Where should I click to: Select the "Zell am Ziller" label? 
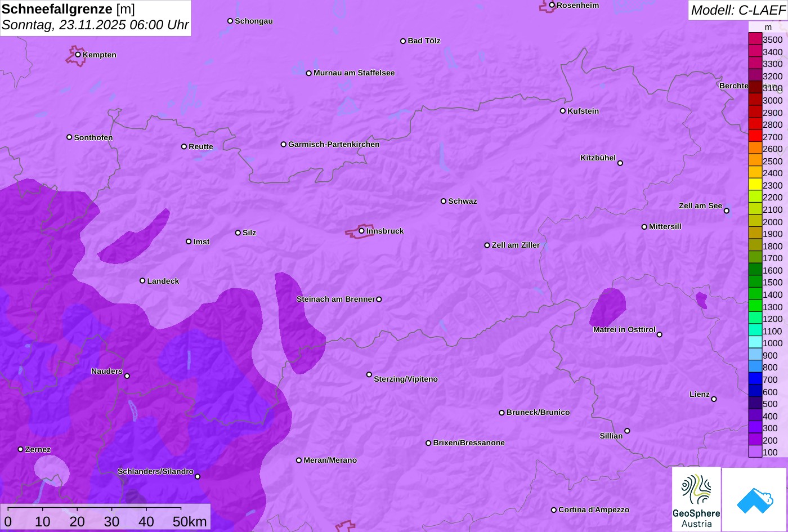pyautogui.click(x=516, y=245)
